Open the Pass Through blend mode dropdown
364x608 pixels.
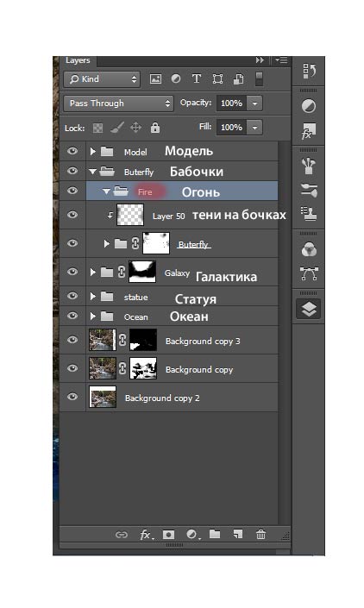click(x=118, y=103)
